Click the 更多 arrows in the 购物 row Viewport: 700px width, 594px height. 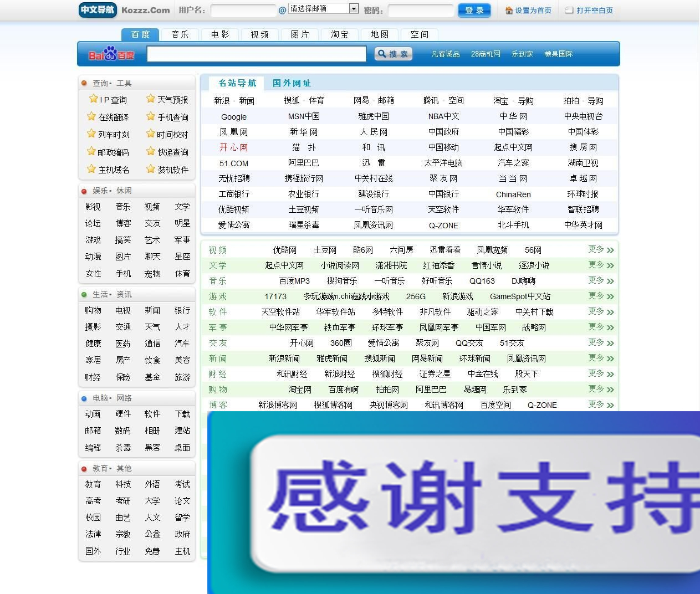coord(610,390)
